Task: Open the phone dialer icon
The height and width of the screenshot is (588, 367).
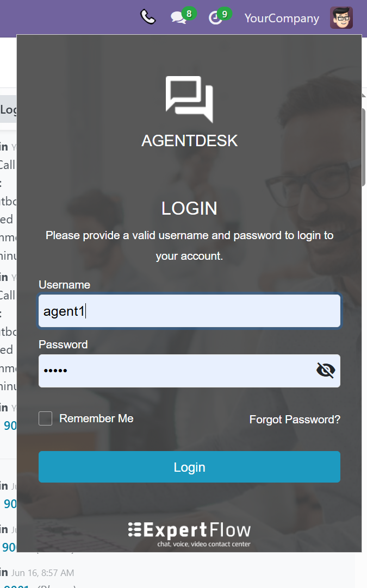Action: (x=147, y=17)
